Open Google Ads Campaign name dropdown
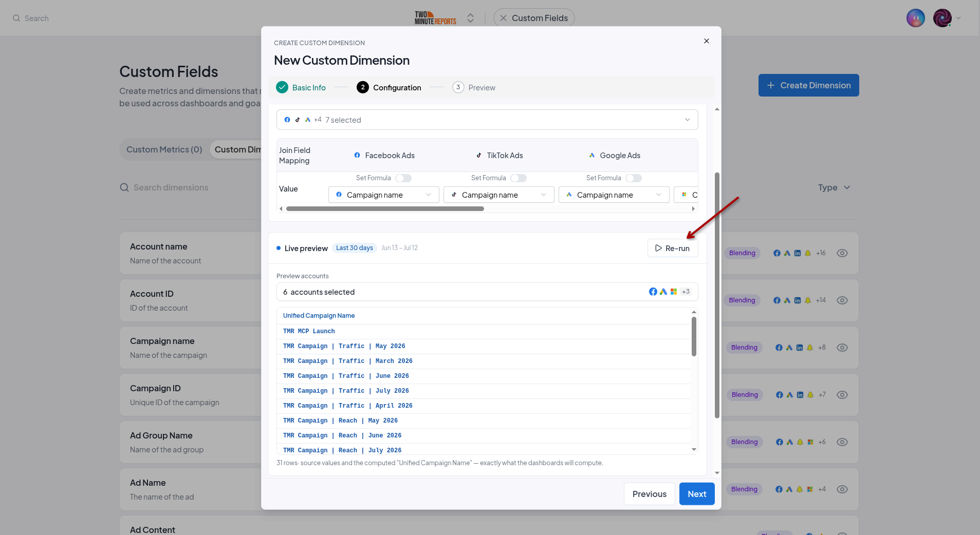980x535 pixels. 614,195
